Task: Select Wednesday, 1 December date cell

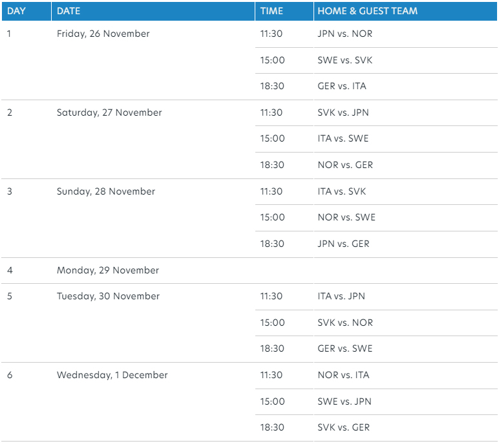Action: click(112, 375)
